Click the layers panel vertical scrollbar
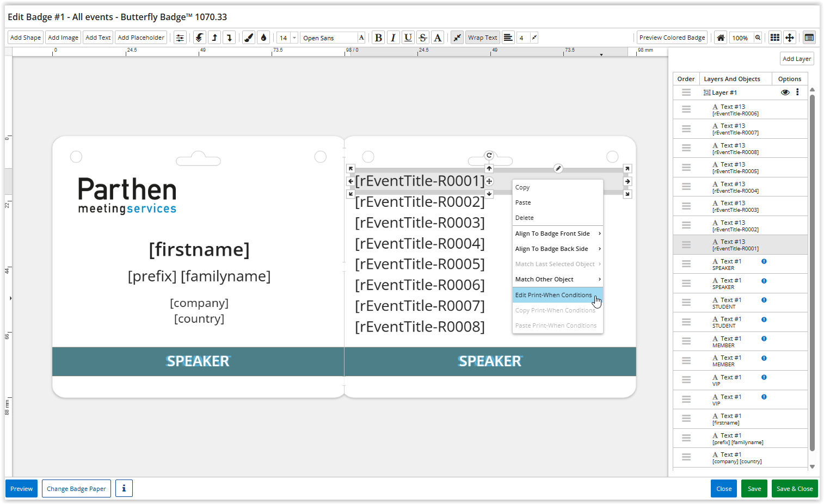The width and height of the screenshot is (824, 504). click(x=812, y=272)
